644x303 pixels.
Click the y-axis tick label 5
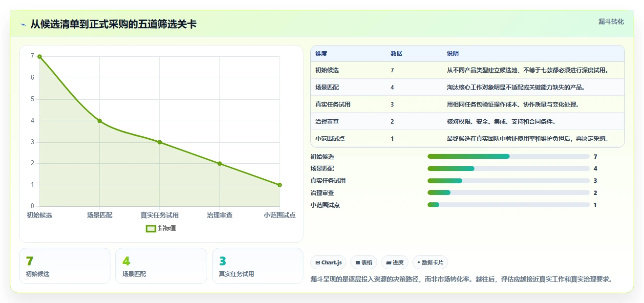click(32, 99)
